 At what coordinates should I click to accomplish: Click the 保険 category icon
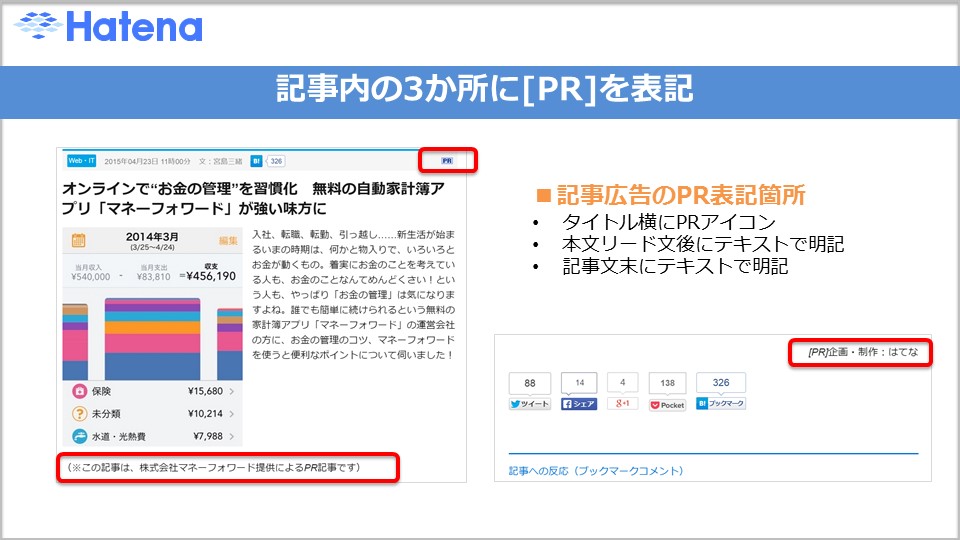(x=80, y=391)
